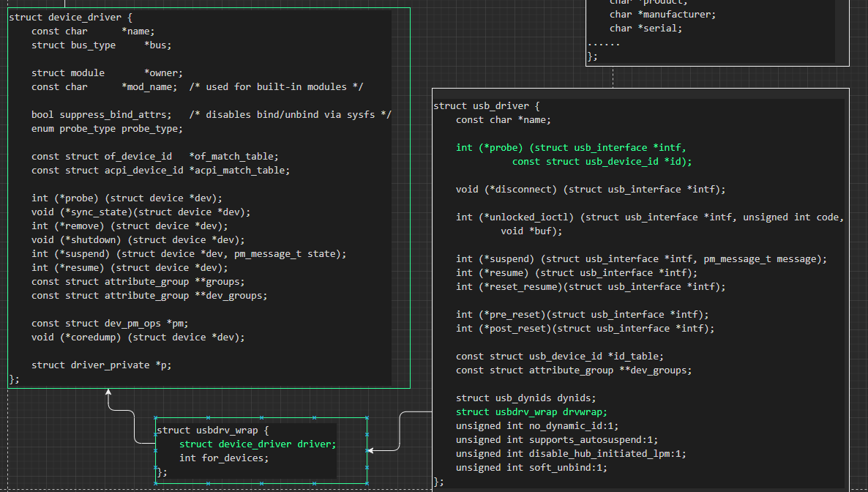Click 'const struct usb_device_id *id_table;'

(x=560, y=357)
